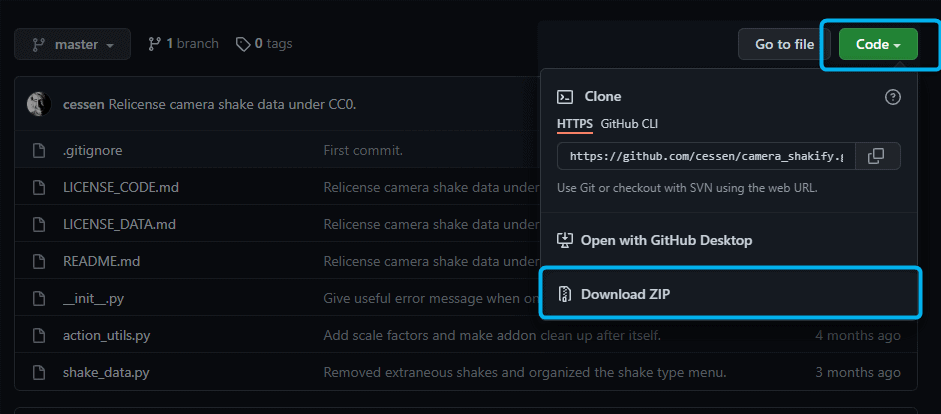
Task: Open the LICENSE_CODE.md file
Action: click(121, 187)
